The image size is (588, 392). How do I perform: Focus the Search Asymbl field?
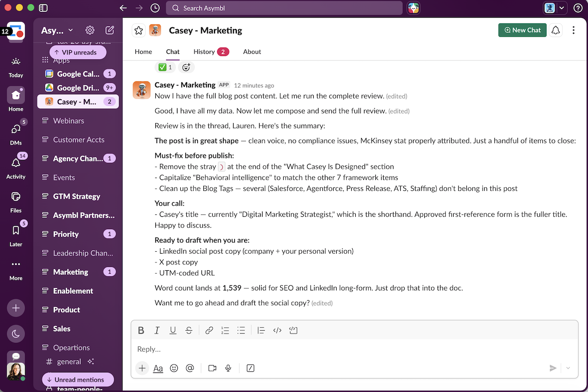click(x=284, y=8)
